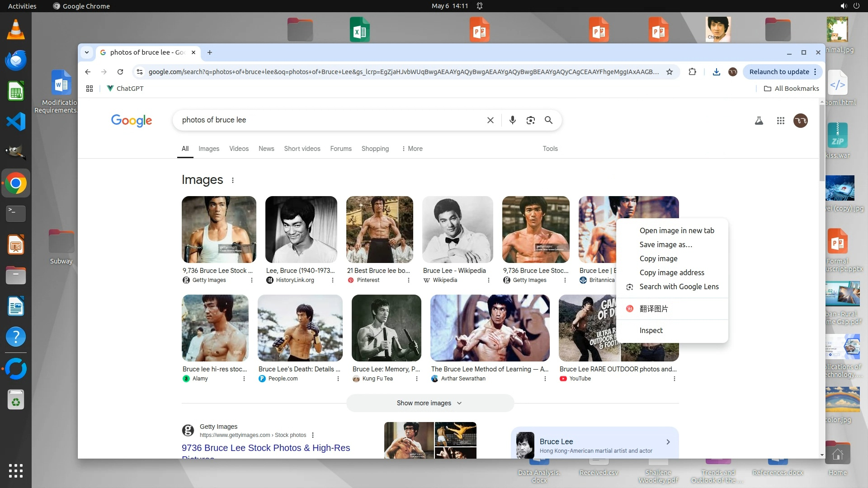Open the tab search dropdown arrow
The image size is (868, 488).
tap(86, 52)
